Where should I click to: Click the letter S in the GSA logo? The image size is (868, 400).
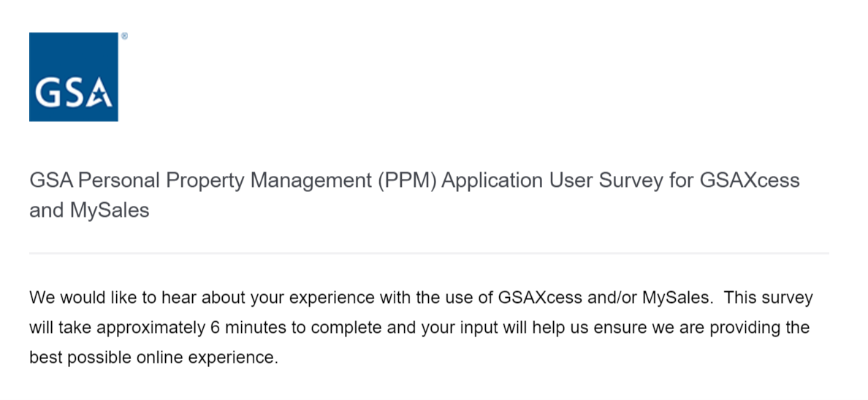74,92
